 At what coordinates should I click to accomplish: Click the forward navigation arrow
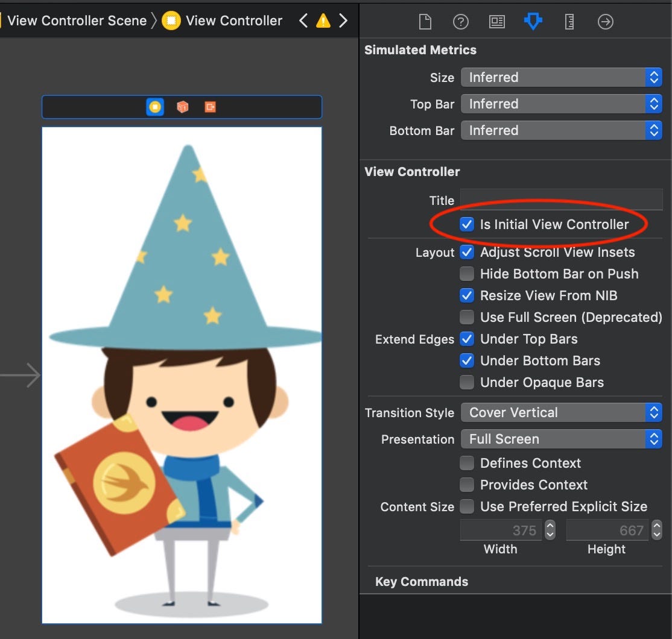343,20
